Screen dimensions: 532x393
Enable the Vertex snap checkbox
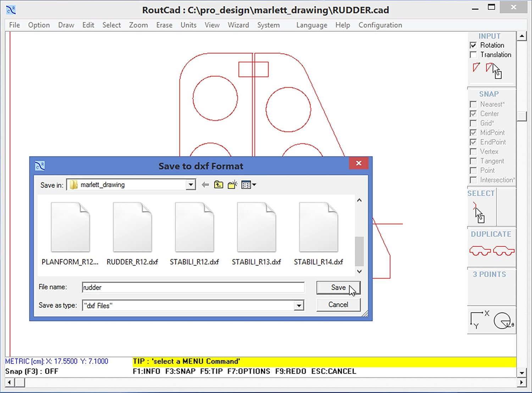pos(473,151)
